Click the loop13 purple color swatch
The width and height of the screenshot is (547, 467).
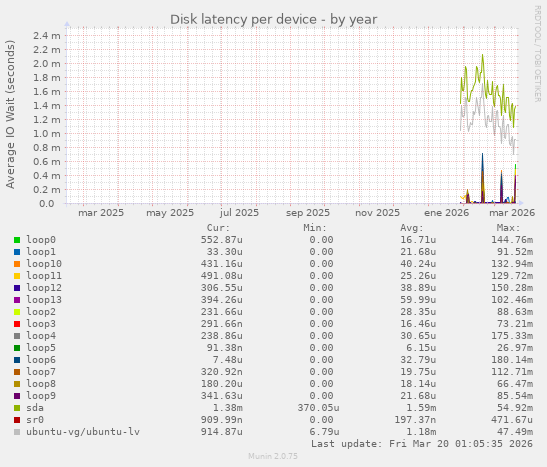[17, 300]
